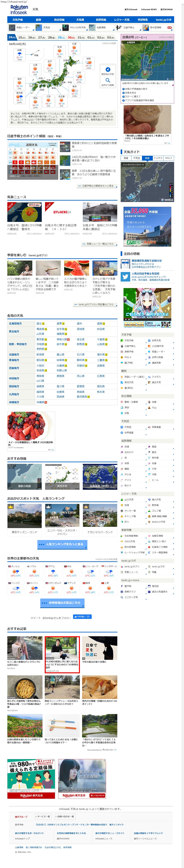This screenshot has width=184, height=868.
Task: Click the 桜開花情報 cherry blossom icon
Action: click(x=149, y=536)
